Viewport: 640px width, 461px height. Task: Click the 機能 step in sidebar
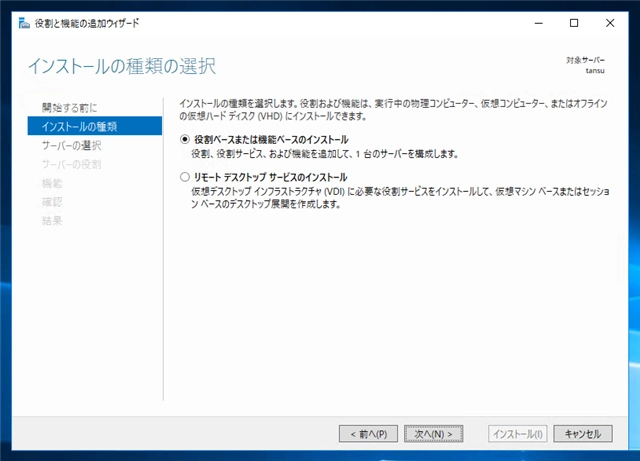pos(52,183)
